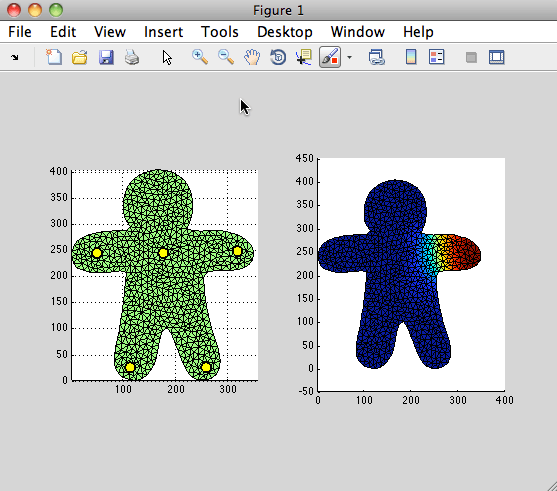Screen dimensions: 557x491
Task: Open the File menu
Action: (x=20, y=32)
